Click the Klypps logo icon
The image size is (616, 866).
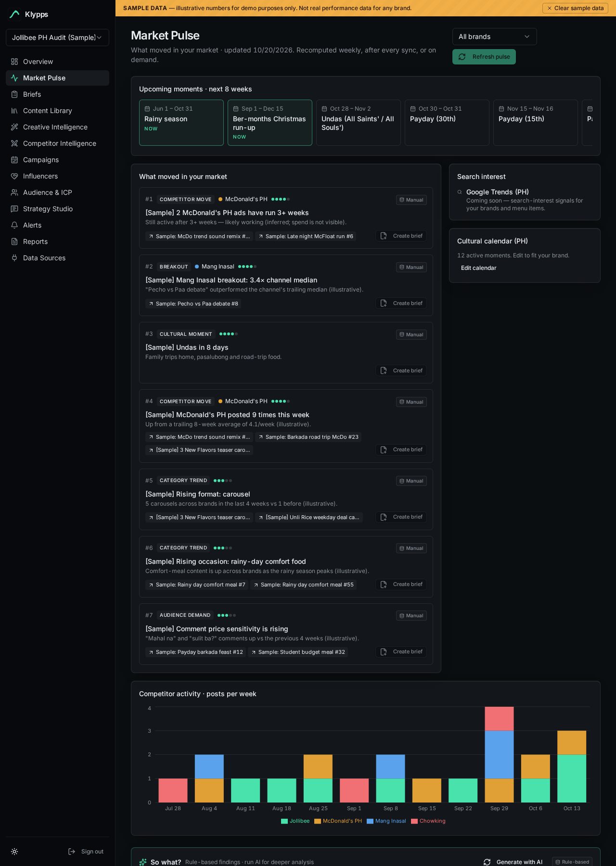[x=14, y=14]
